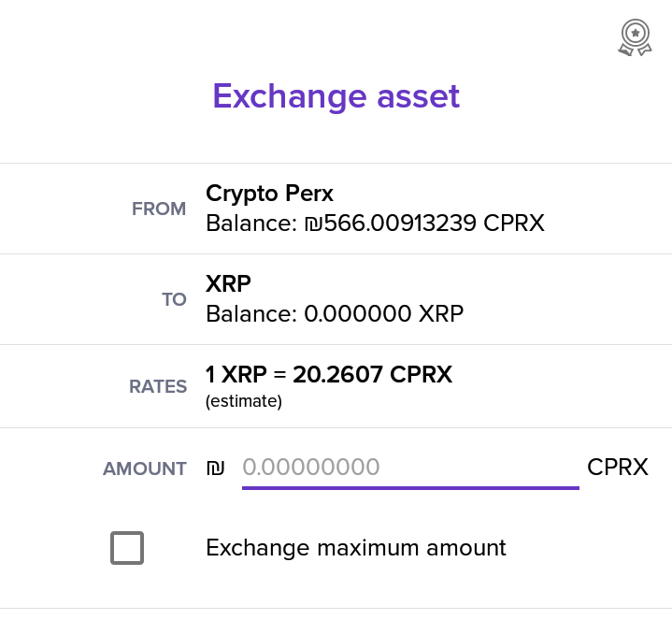This screenshot has height=620, width=672.
Task: Click the CPRX unit suffix after the amount field
Action: [618, 467]
